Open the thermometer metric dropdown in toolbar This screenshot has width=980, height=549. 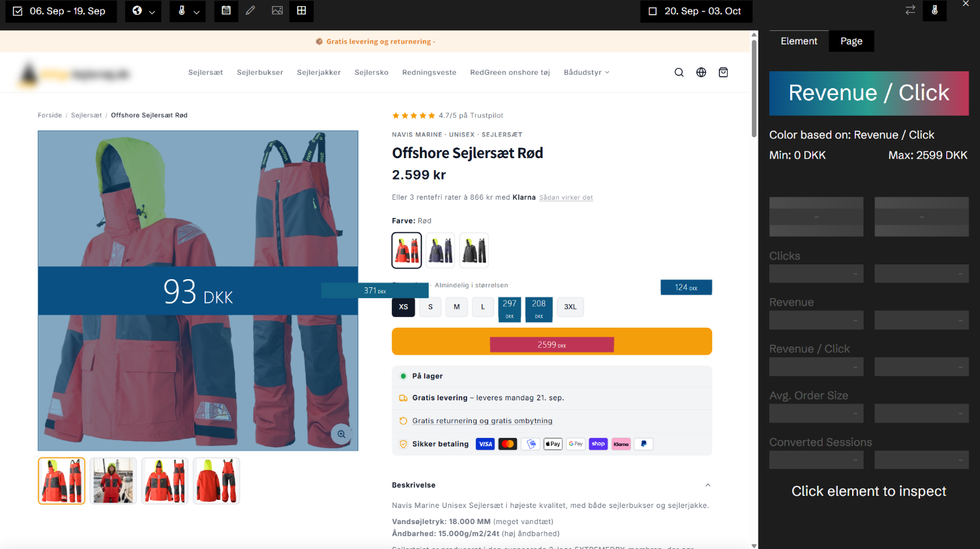(x=188, y=11)
